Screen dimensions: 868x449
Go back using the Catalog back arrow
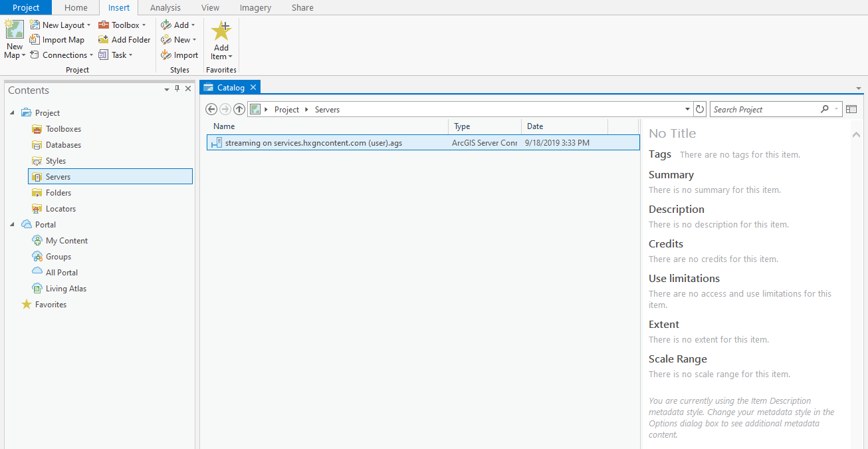click(x=211, y=109)
